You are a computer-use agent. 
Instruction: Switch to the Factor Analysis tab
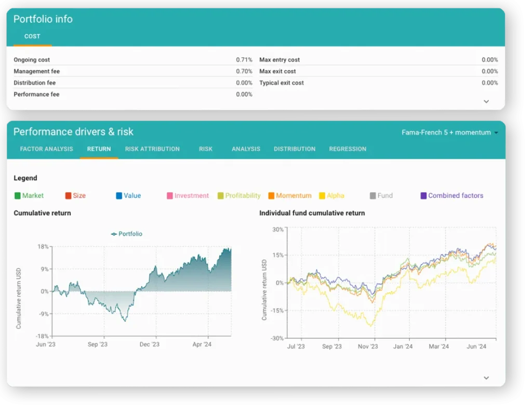[x=46, y=149]
